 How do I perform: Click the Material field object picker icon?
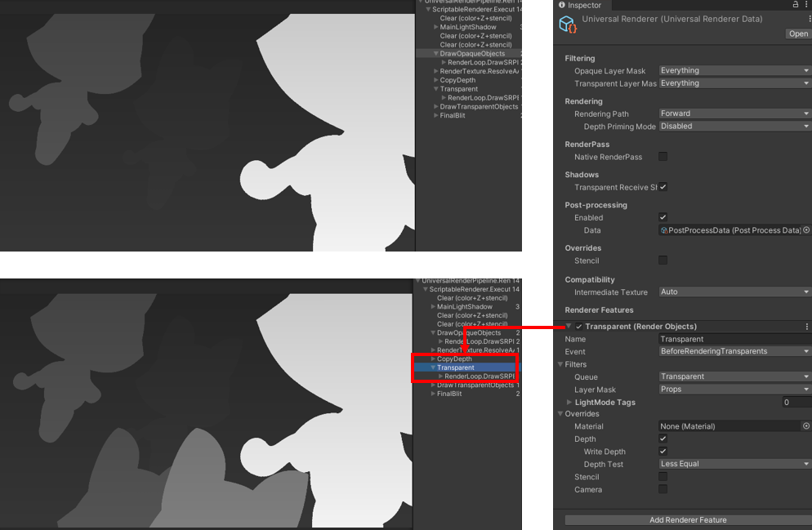[x=806, y=426]
